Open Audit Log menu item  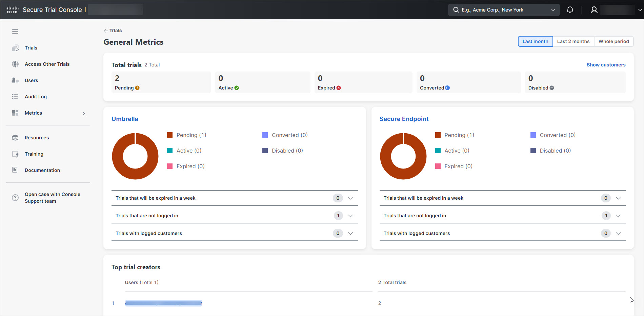point(36,97)
